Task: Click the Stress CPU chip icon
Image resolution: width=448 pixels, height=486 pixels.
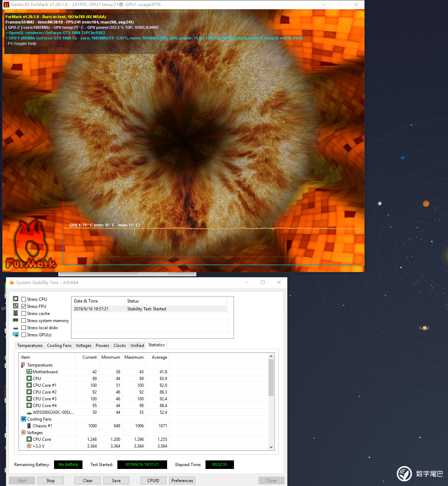Action: pyautogui.click(x=16, y=299)
